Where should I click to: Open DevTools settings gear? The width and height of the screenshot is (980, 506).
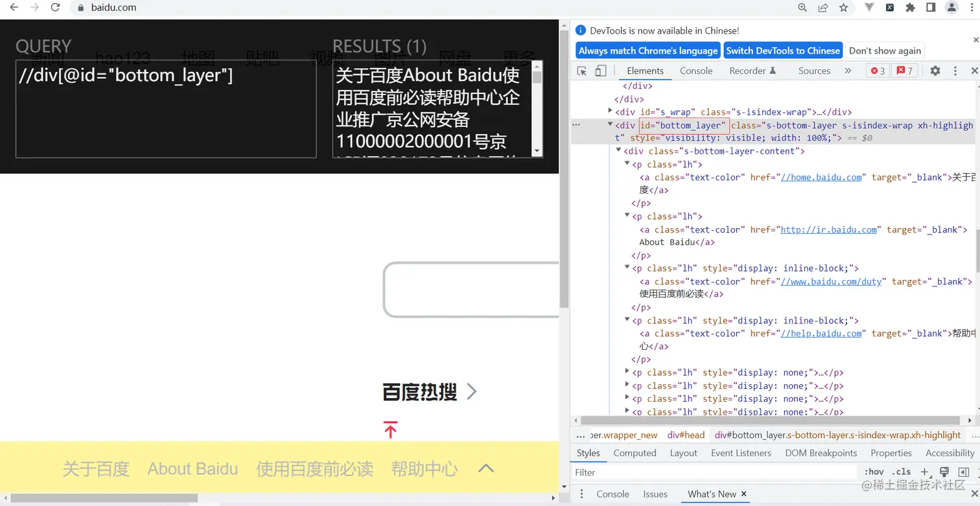tap(935, 71)
